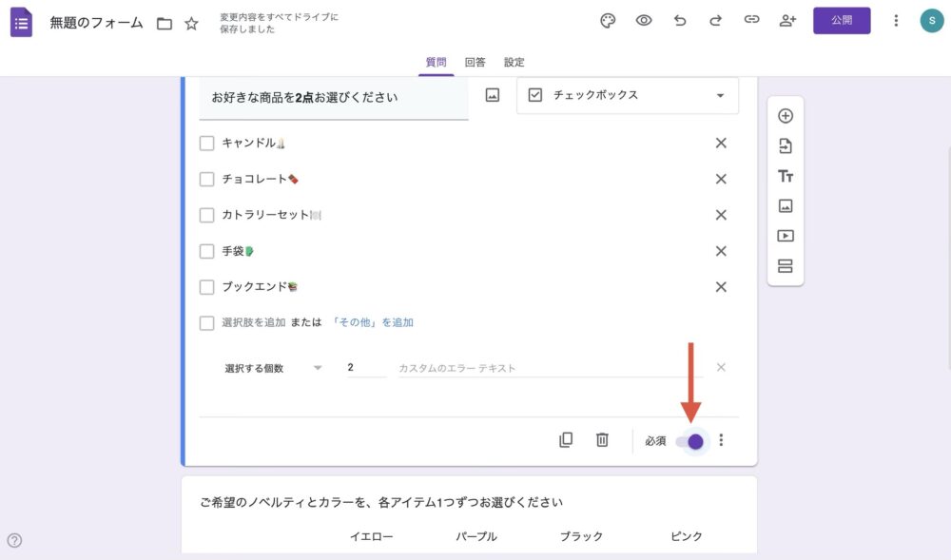This screenshot has width=951, height=560.
Task: Add a title and description using the Tt icon
Action: tap(786, 176)
